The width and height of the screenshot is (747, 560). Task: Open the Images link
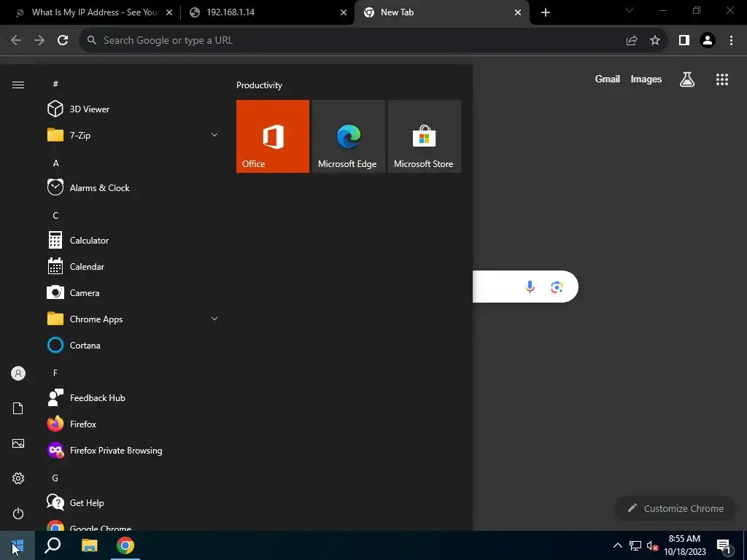(x=646, y=79)
